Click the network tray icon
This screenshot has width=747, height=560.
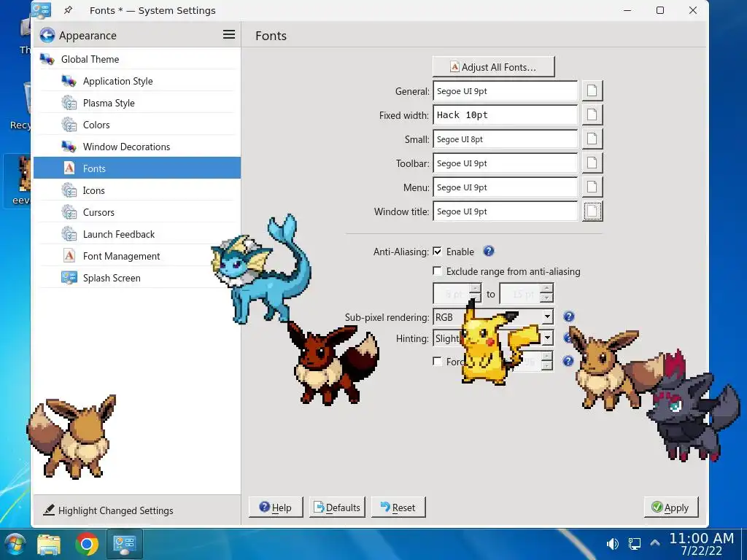[x=634, y=544]
